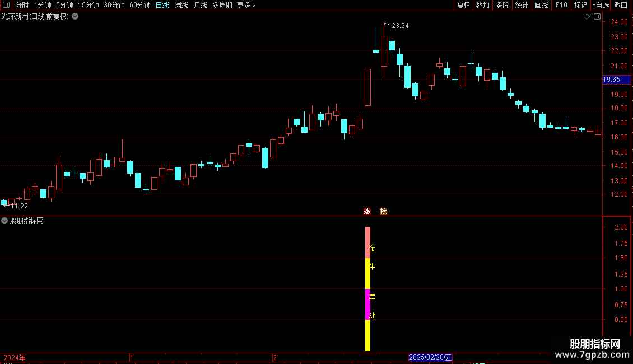Screen dimensions: 633x364
Task: Click the 叠加 overlay button
Action: (482, 5)
